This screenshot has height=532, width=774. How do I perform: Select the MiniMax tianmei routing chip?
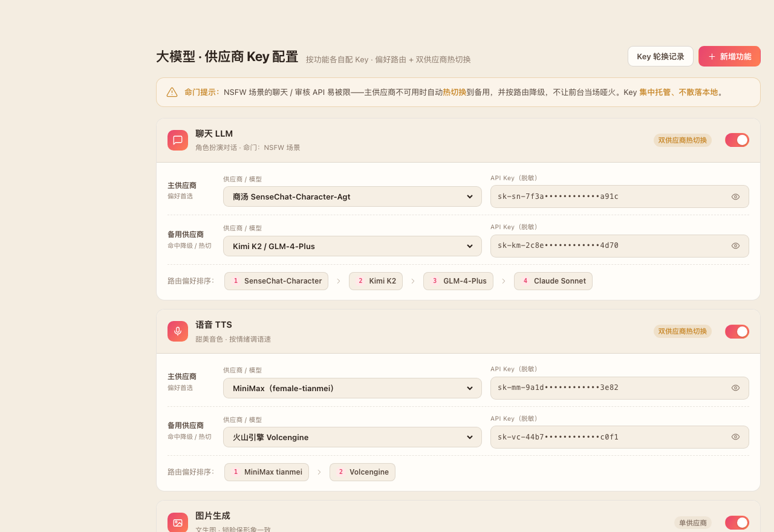pyautogui.click(x=267, y=472)
